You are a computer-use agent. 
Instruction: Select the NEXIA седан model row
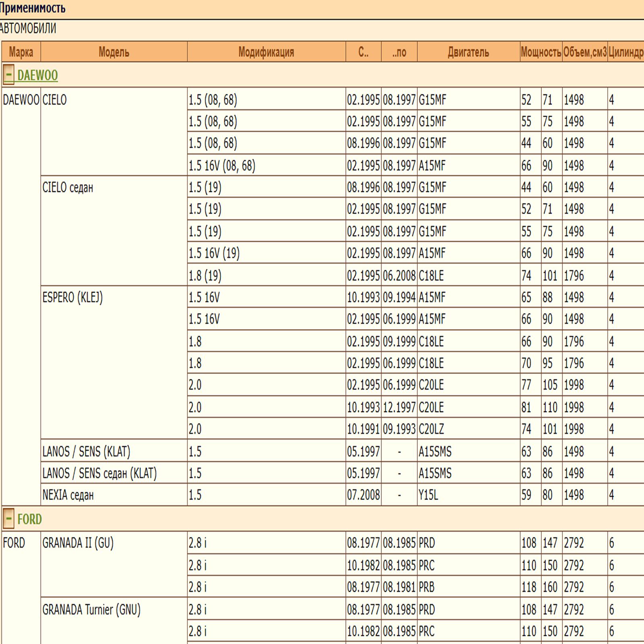point(68,495)
